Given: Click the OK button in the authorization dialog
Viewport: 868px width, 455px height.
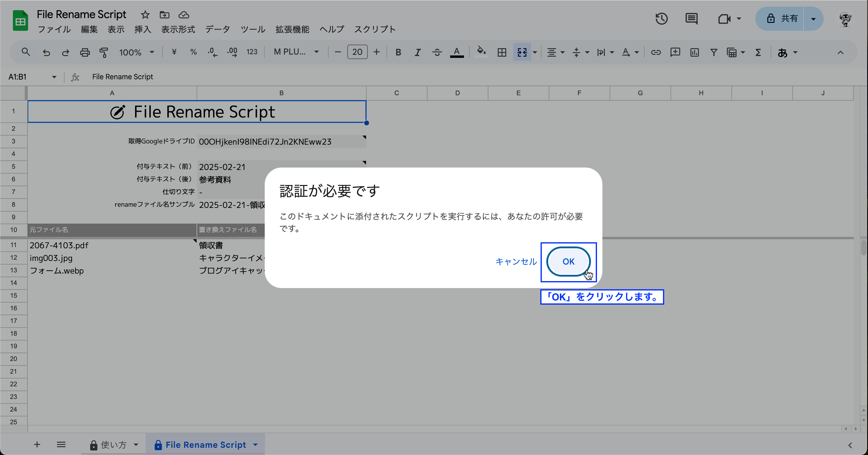Looking at the screenshot, I should 568,261.
